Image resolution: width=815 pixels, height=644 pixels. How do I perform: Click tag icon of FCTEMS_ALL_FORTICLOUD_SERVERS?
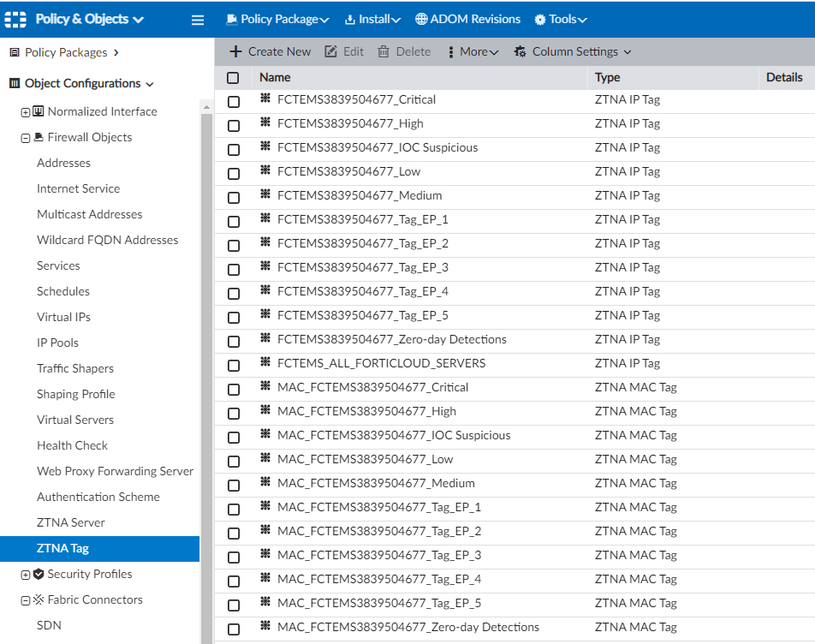pyautogui.click(x=265, y=361)
